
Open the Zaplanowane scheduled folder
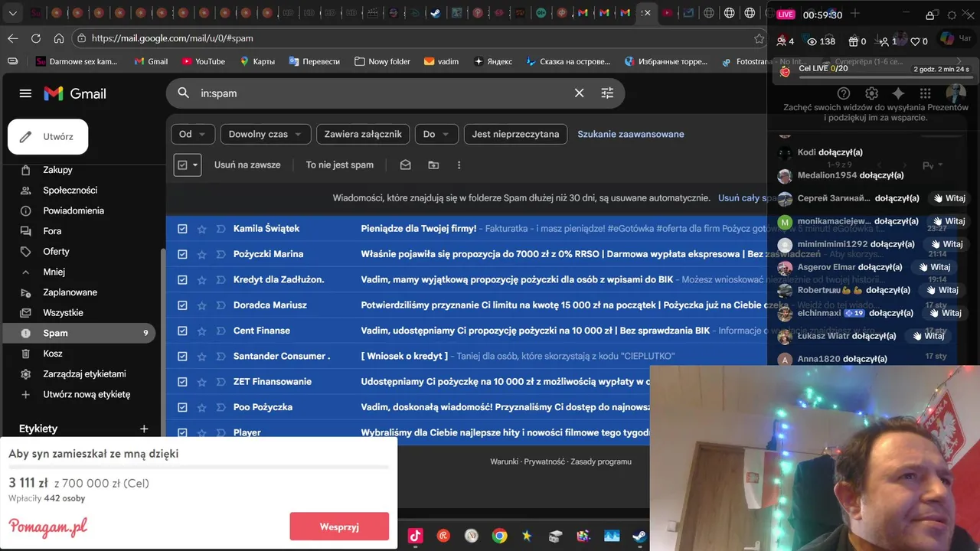click(70, 292)
